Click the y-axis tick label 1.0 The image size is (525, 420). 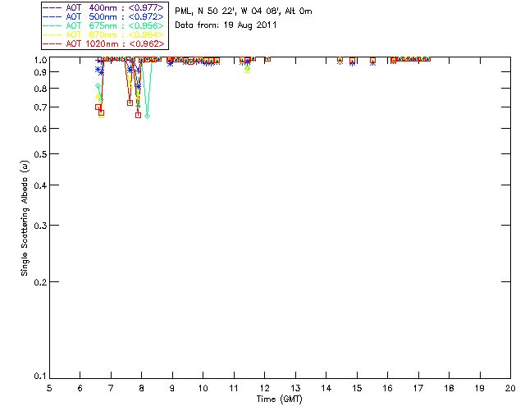tap(40, 60)
